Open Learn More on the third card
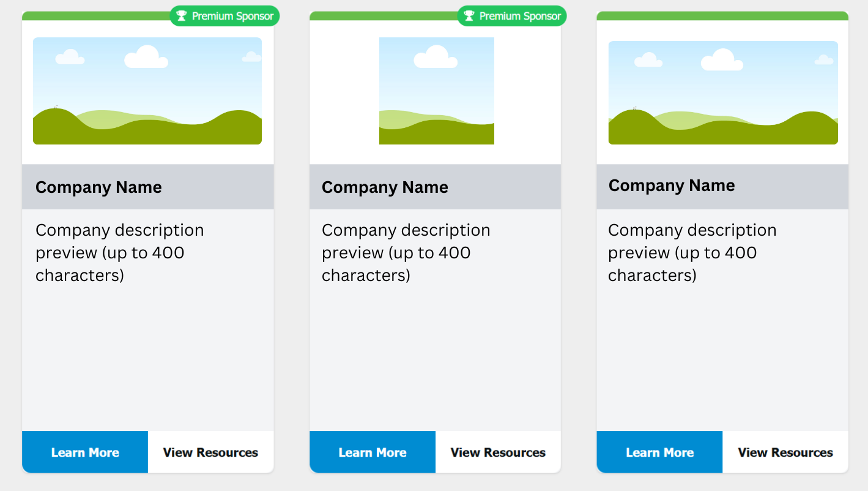The height and width of the screenshot is (491, 868). (659, 452)
